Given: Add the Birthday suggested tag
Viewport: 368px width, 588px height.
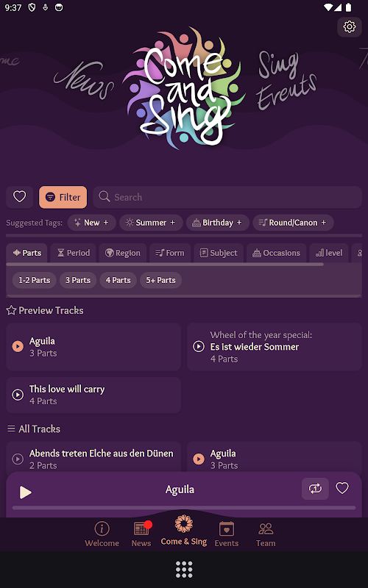Looking at the screenshot, I should coord(217,223).
